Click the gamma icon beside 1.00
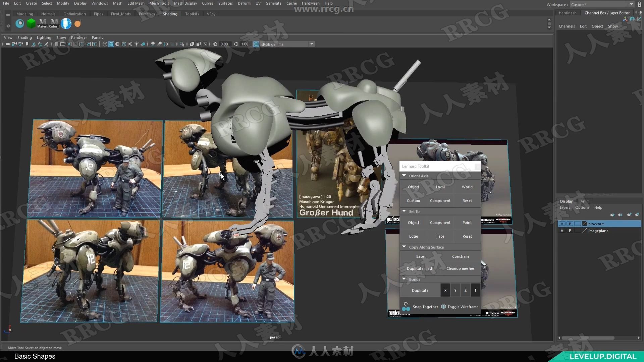The image size is (644, 362). [x=236, y=44]
